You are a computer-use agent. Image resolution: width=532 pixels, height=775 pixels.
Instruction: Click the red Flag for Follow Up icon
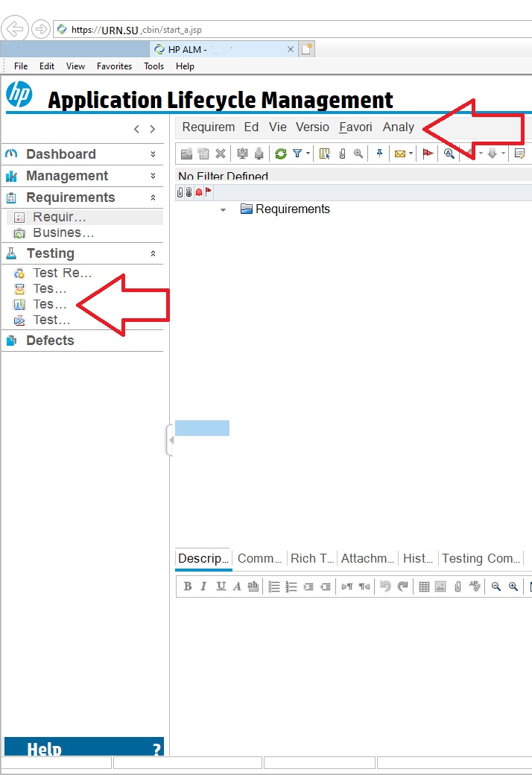coord(428,154)
